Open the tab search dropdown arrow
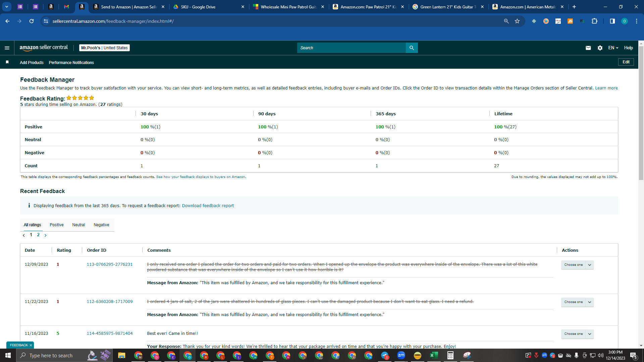 click(7, 7)
